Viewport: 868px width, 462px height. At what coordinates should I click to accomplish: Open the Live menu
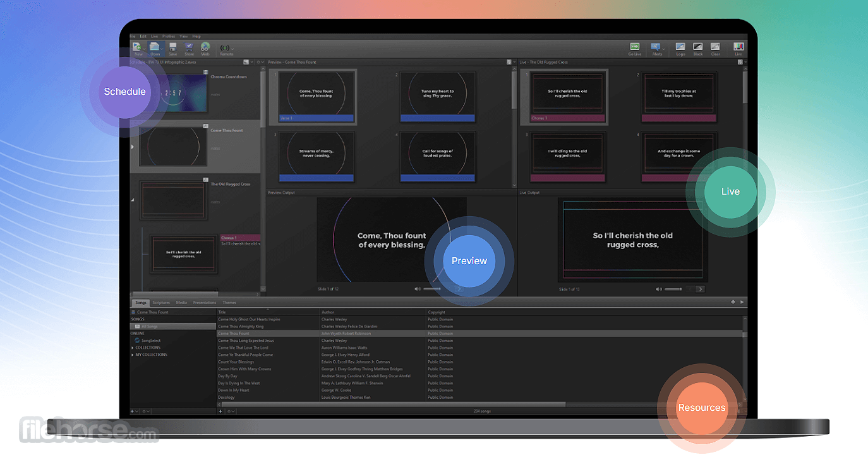tap(154, 37)
